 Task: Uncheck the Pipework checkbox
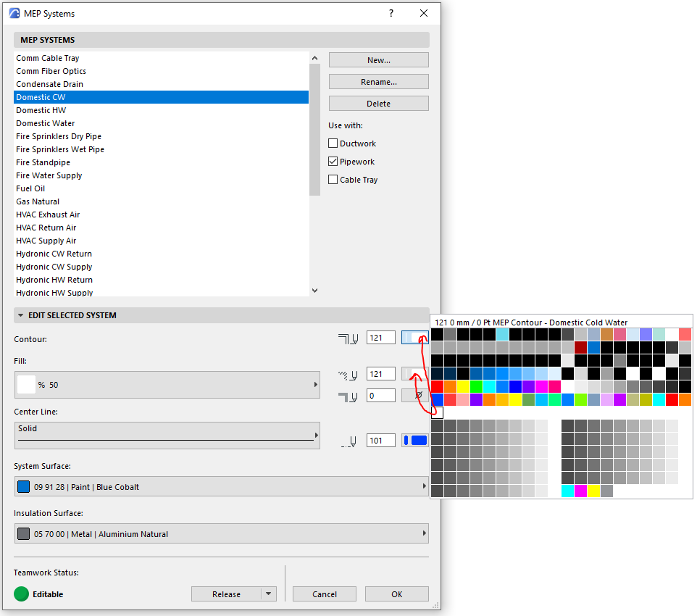[x=333, y=162]
